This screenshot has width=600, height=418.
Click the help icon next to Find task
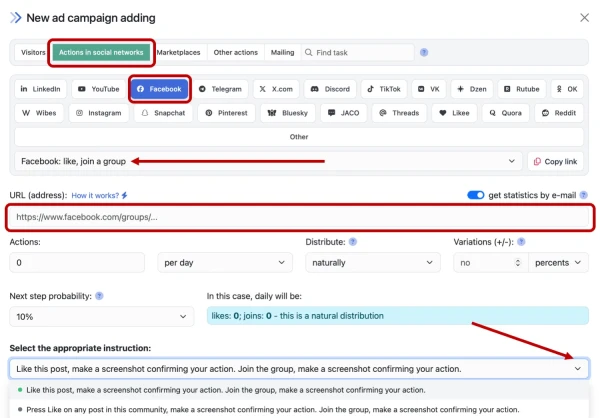[x=424, y=52]
